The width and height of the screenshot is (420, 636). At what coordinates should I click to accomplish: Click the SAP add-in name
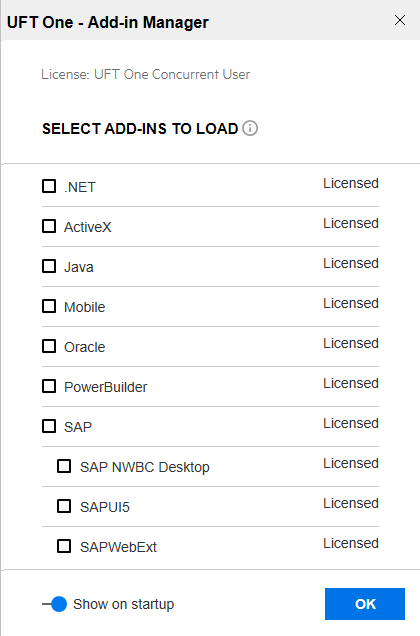click(x=78, y=427)
